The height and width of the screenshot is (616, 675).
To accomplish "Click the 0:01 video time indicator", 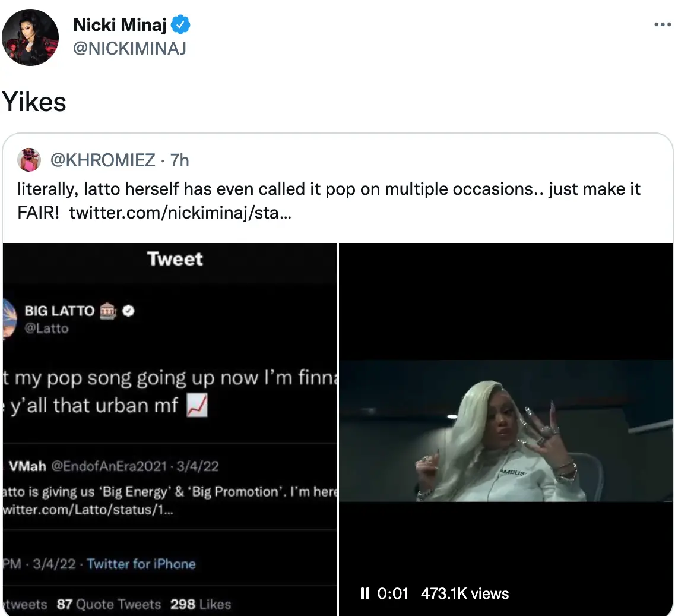I will 394,593.
